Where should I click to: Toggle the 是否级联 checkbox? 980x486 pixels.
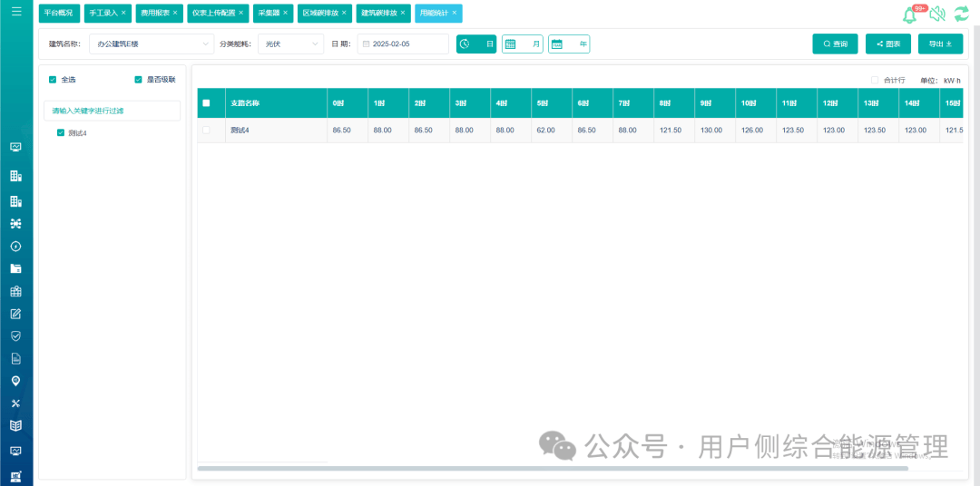click(138, 79)
